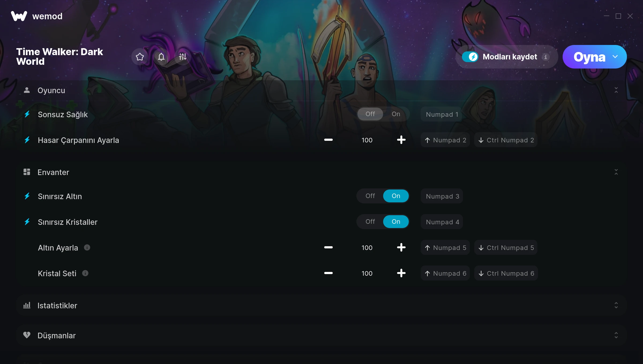Increase Hasar Çarpanını Ayarla with plus

[x=401, y=140]
